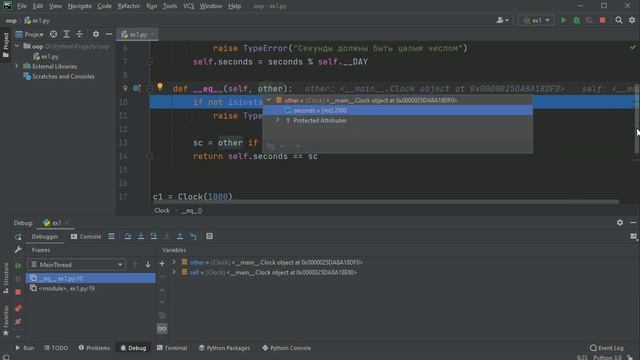This screenshot has width=640, height=360.
Task: Open the Terminal tool window
Action: coord(172,348)
